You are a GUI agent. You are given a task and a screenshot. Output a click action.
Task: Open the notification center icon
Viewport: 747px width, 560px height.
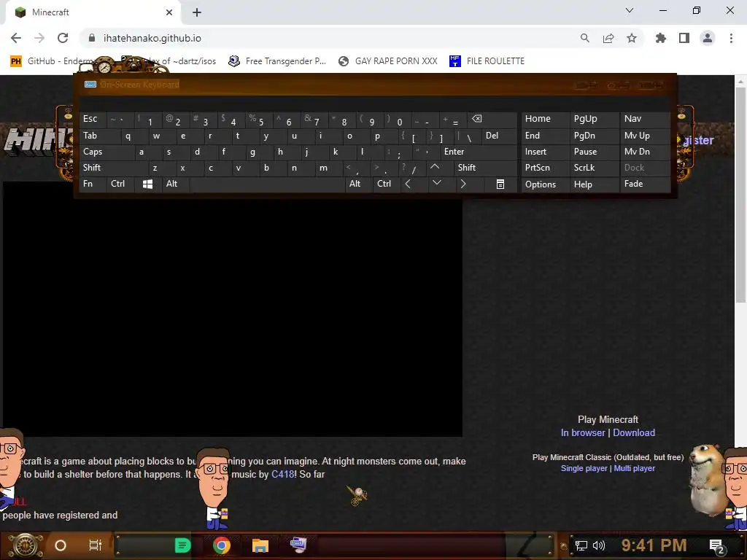(x=716, y=547)
